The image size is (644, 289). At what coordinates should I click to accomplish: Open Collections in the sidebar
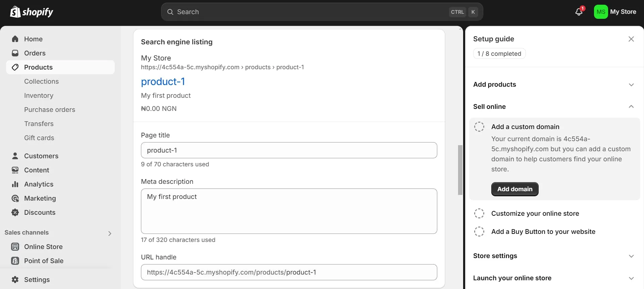(41, 81)
